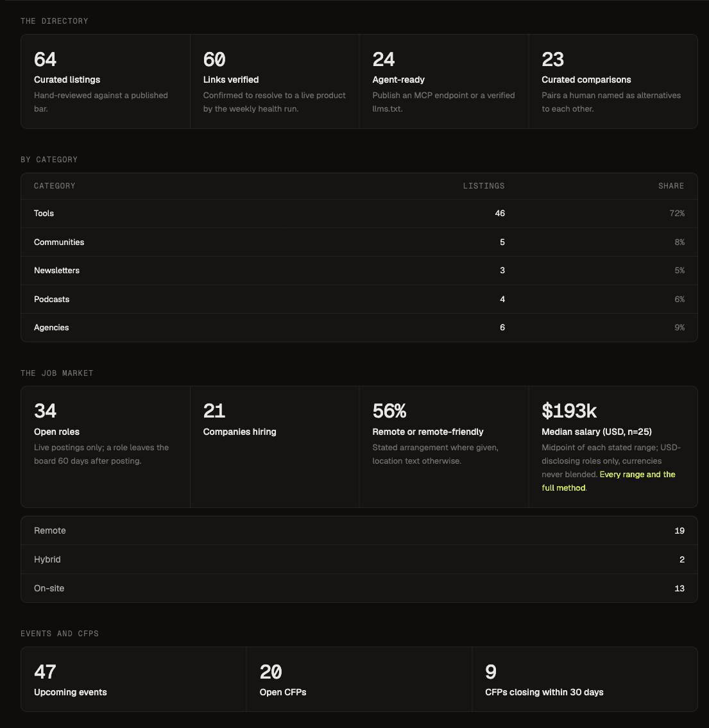The width and height of the screenshot is (709, 728).
Task: Click 'Confirmed to resolve to a live product' text
Action: [275, 102]
